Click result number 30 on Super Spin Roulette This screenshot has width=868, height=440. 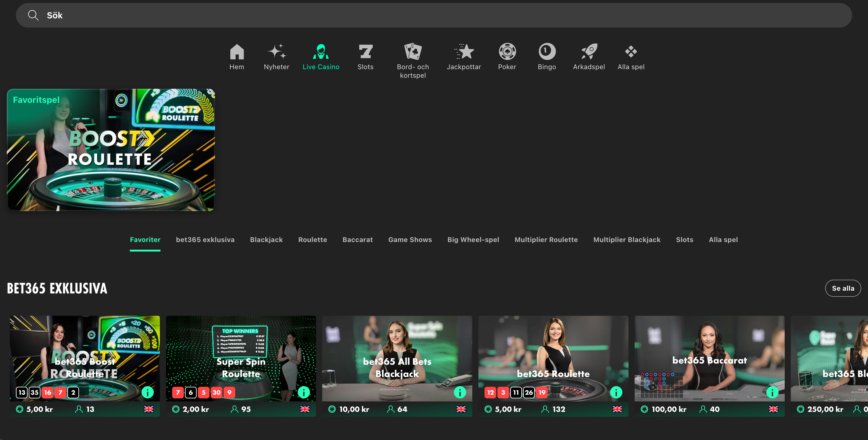216,392
